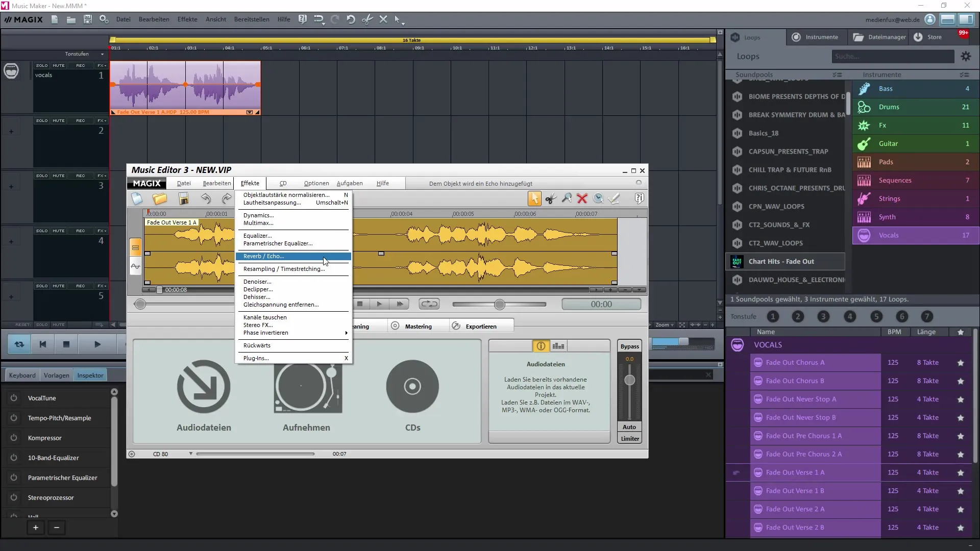Click the Aufnehmen turntable icon
The width and height of the screenshot is (980, 551).
point(308,389)
